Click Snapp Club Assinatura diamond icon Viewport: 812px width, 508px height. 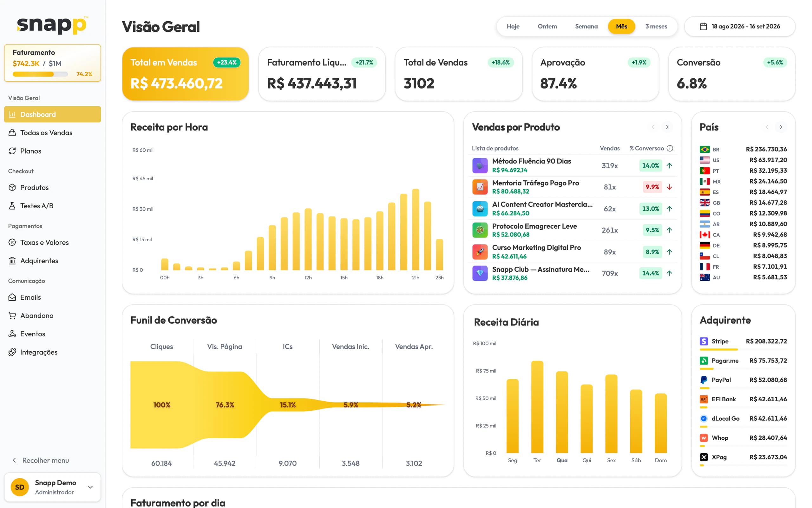coord(480,273)
